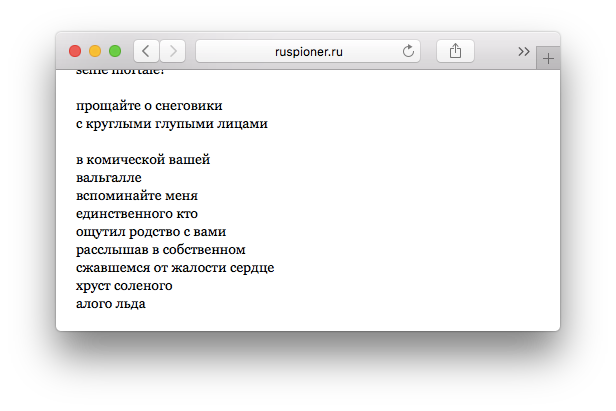Click the line "прощайте о снеговики"
The height and width of the screenshot is (411, 616).
click(x=149, y=106)
